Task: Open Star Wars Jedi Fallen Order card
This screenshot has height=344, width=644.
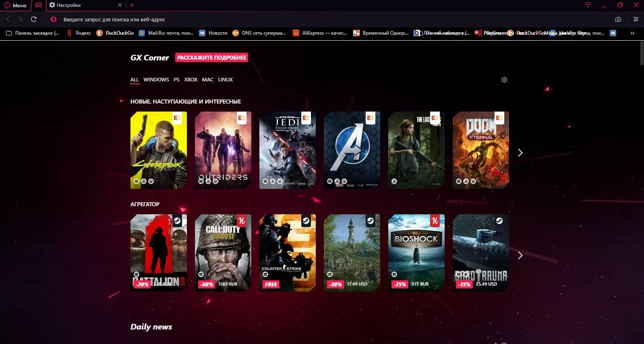Action: coord(288,150)
